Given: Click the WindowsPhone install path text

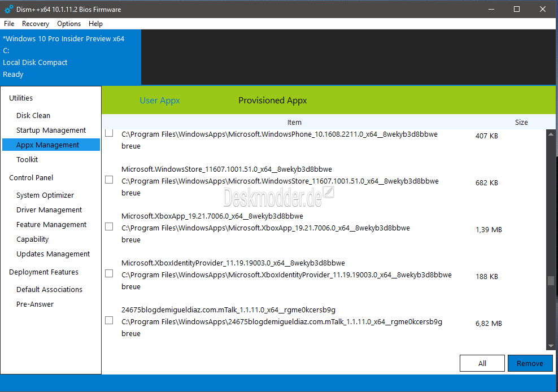Looking at the screenshot, I should coord(280,134).
